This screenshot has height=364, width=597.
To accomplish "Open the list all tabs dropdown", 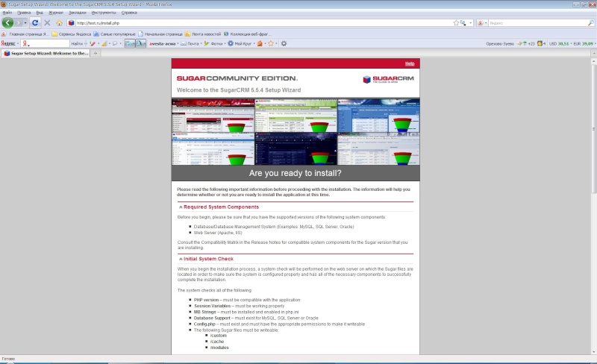I will point(593,53).
